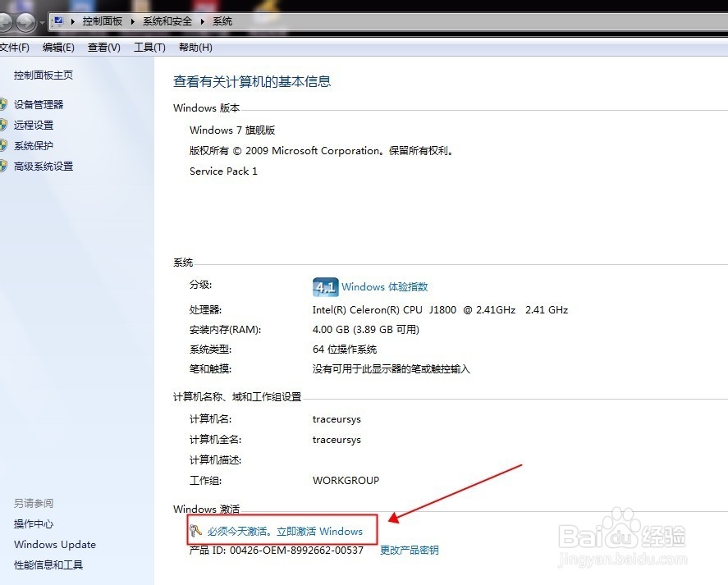
Task: Open recent pages dropdown beside navigation arrows
Action: (42, 22)
